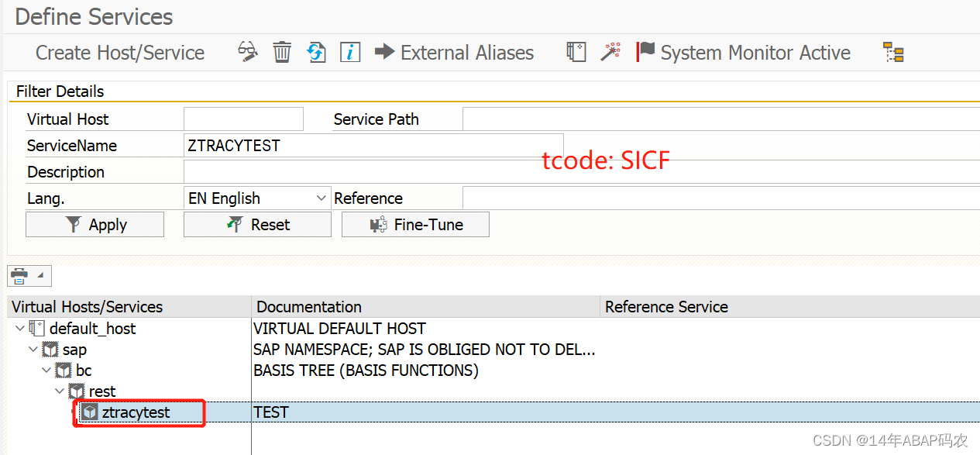Select the delete service trash icon
The width and height of the screenshot is (980, 455).
(x=282, y=52)
